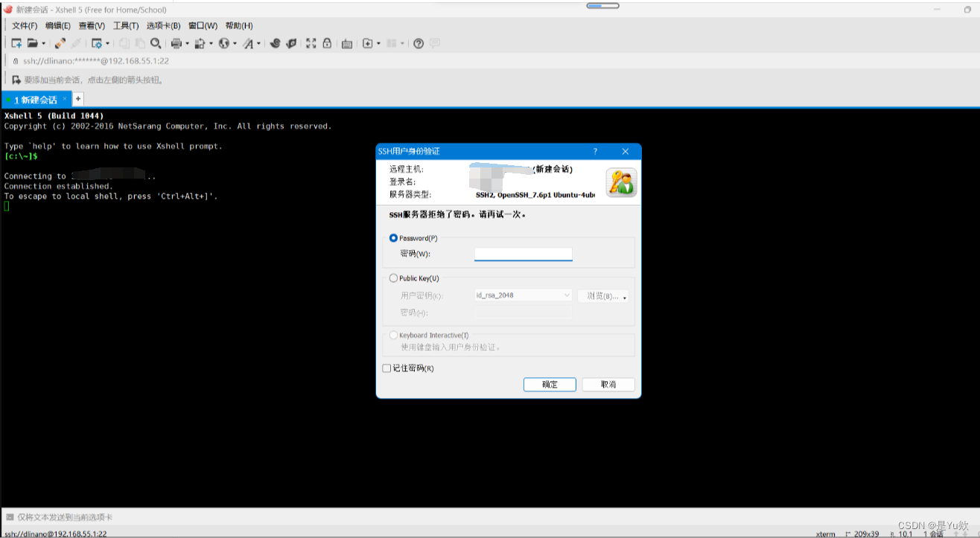This screenshot has height=538, width=980.
Task: Click the session Properties gear icon
Action: tap(97, 43)
